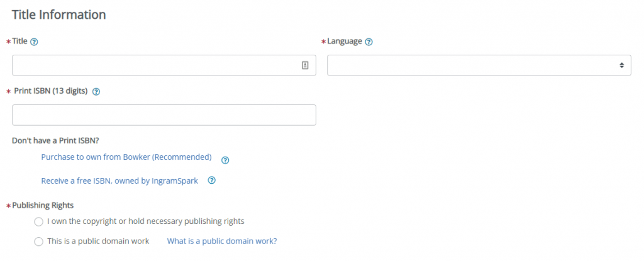
Task: Click the Print ISBN help question mark
Action: point(96,92)
